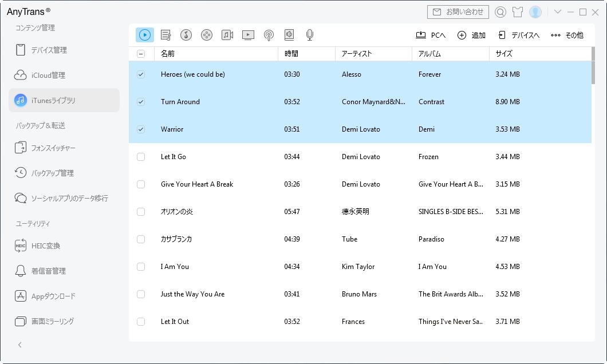607x364 pixels.
Task: Select iTunesライブラリ in the sidebar
Action: pos(64,100)
